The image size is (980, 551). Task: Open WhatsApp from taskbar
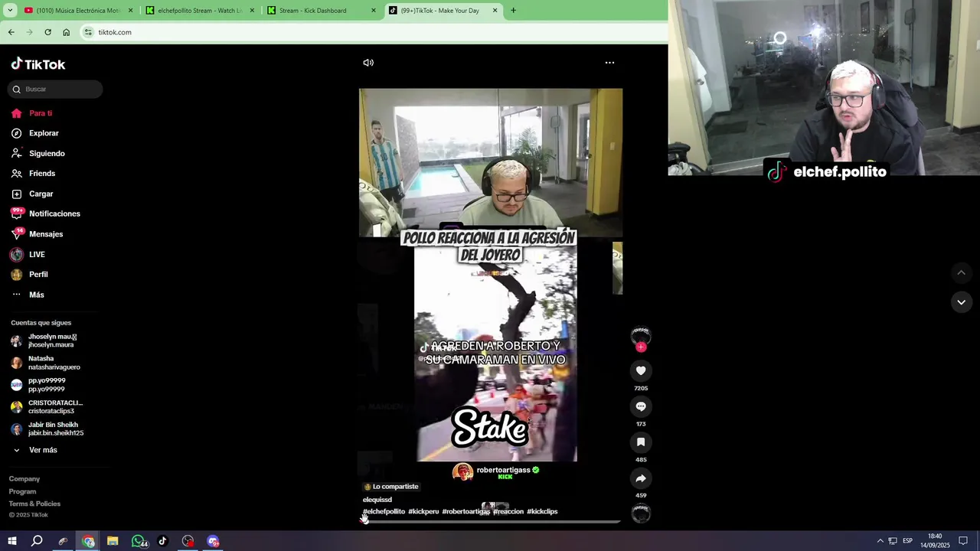point(139,541)
